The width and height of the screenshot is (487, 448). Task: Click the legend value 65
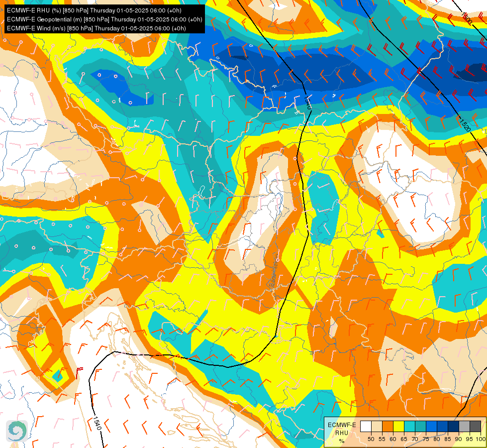tap(404, 439)
